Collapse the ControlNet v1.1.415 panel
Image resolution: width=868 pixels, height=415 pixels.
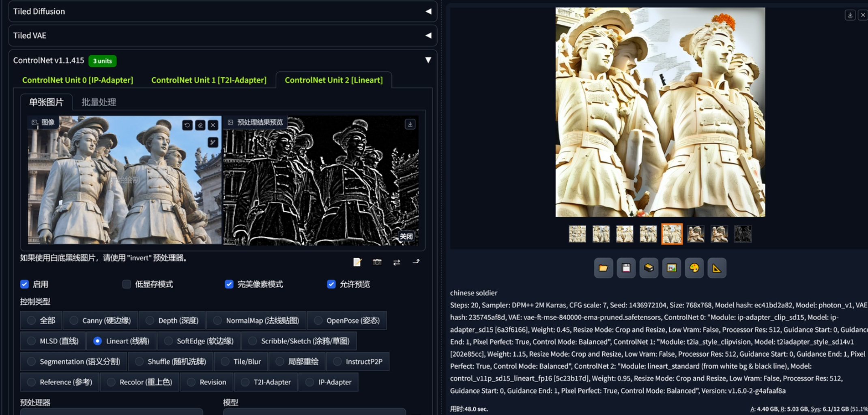click(x=428, y=60)
